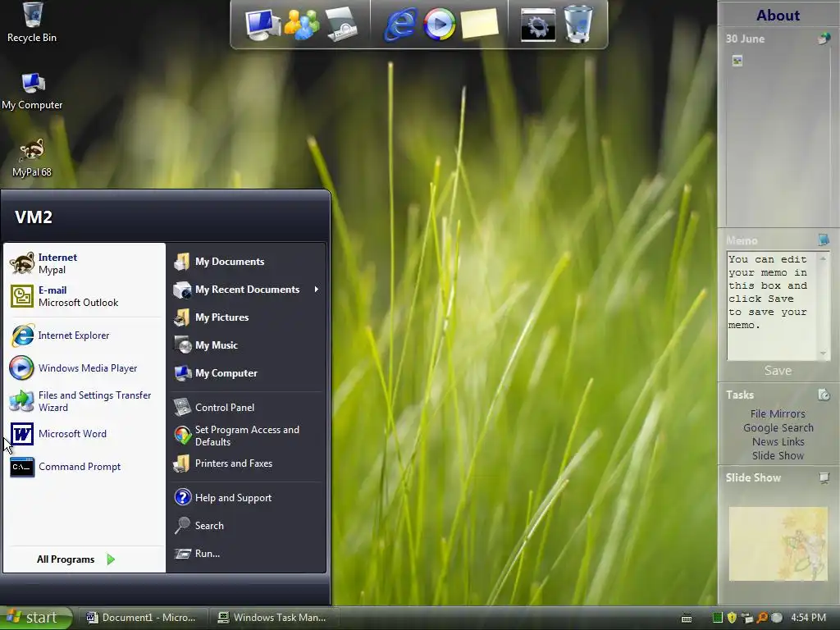Click the memo scrollbar up arrow

[824, 258]
